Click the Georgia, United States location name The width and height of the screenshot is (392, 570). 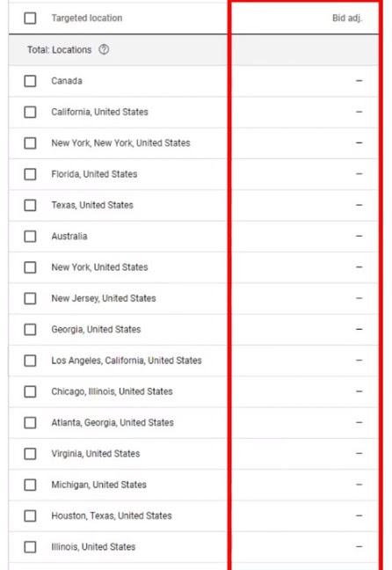(96, 329)
